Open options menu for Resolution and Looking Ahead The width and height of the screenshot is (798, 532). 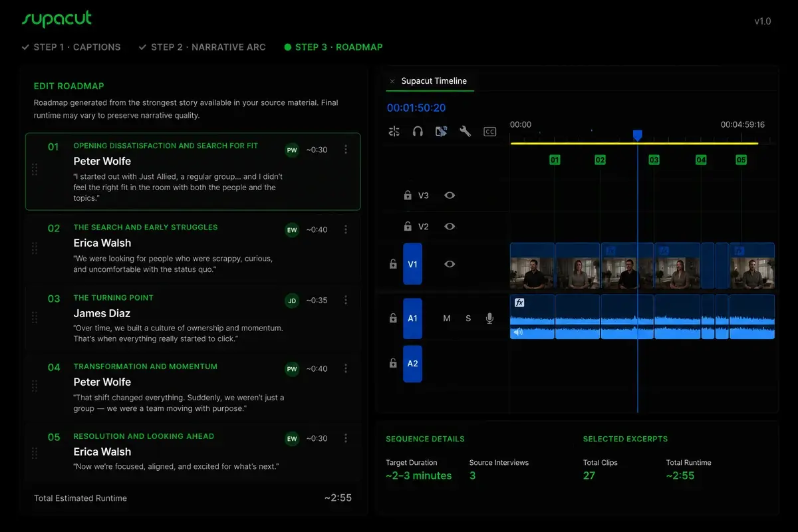point(345,439)
